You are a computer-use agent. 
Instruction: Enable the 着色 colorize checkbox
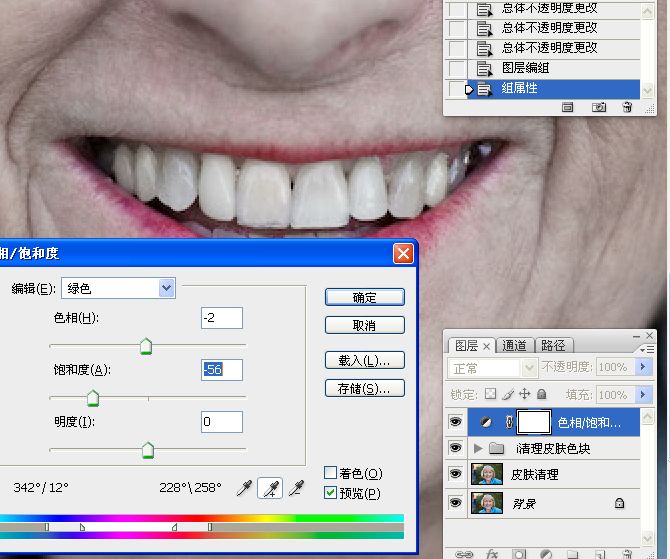point(330,473)
